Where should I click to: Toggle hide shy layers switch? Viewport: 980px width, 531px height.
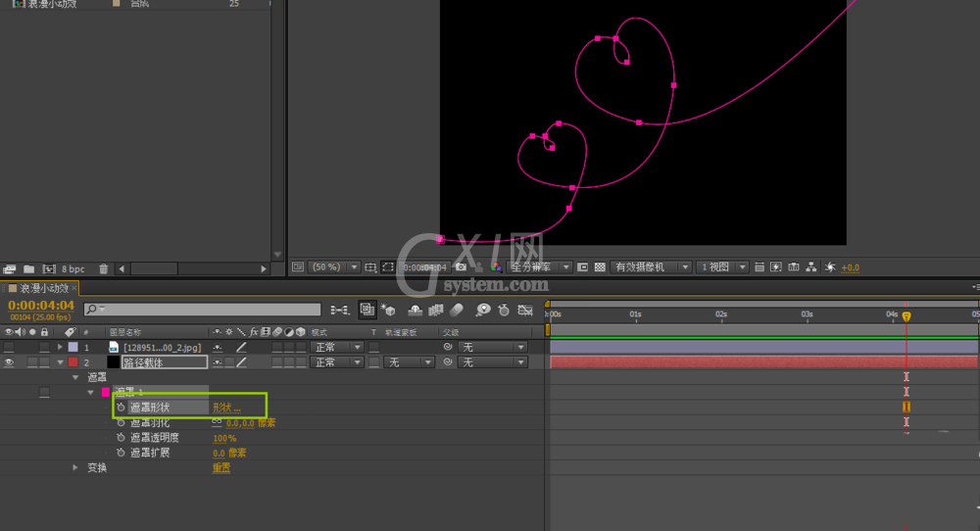(x=415, y=310)
